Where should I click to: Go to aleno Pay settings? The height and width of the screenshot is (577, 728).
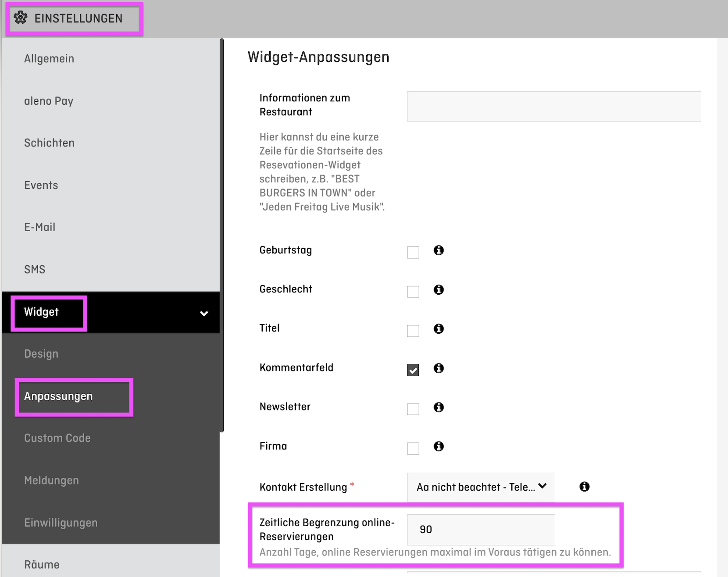point(49,101)
